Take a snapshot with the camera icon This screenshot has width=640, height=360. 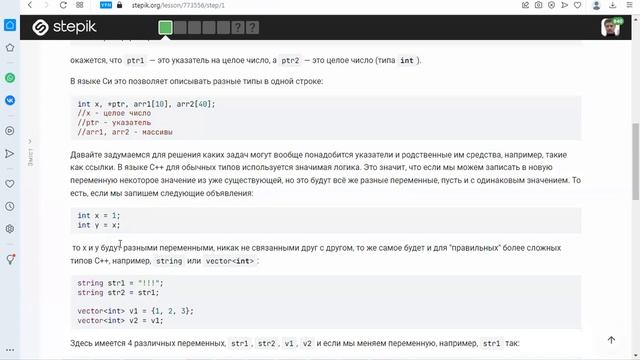(x=538, y=5)
